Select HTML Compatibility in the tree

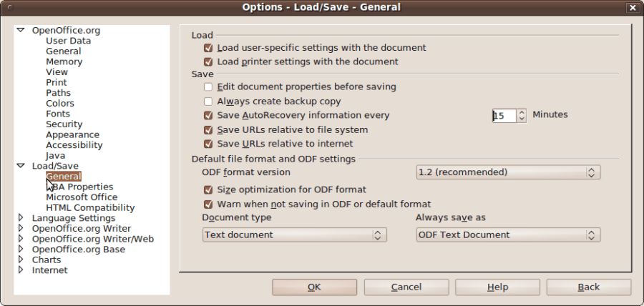click(90, 208)
